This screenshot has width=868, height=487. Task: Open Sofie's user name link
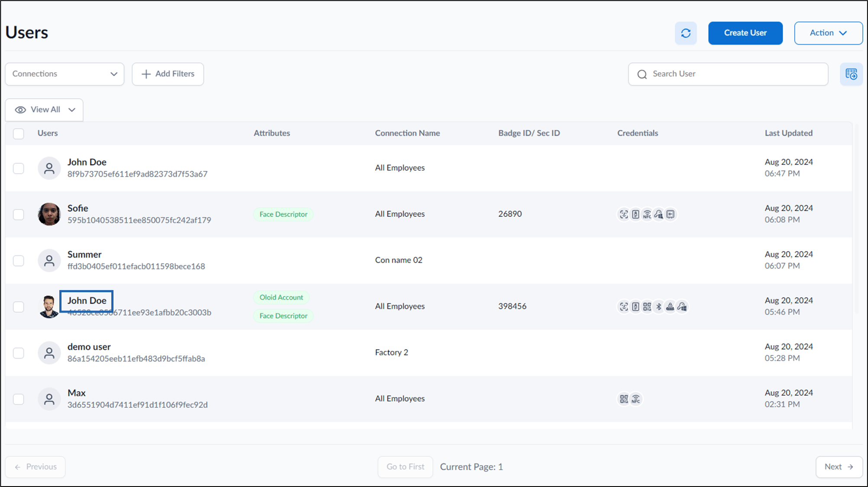(78, 208)
